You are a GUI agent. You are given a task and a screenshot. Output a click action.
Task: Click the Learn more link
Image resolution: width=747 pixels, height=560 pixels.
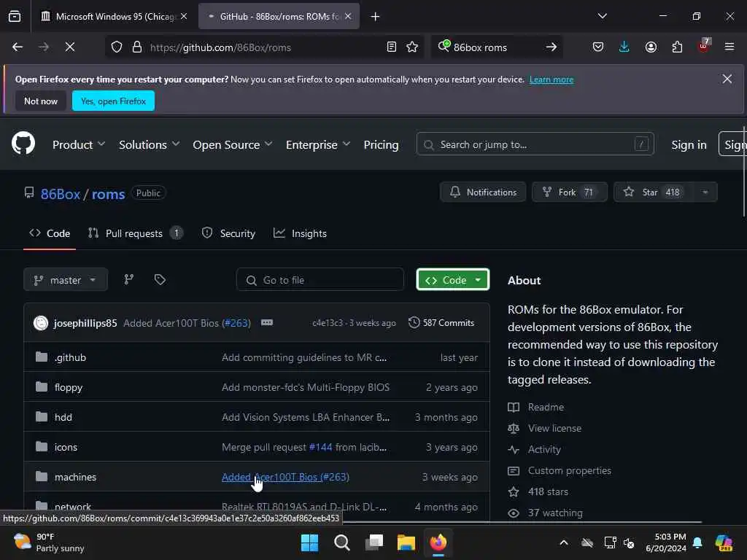(x=551, y=79)
